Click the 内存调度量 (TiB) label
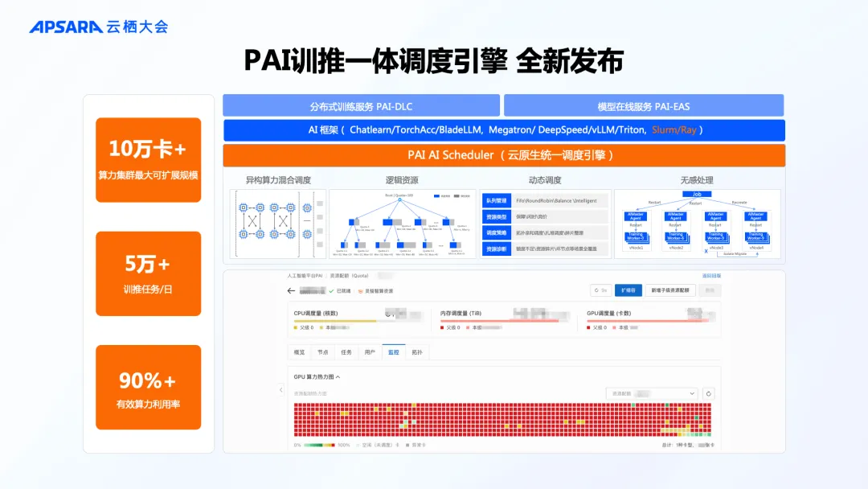This screenshot has width=868, height=489. (461, 314)
